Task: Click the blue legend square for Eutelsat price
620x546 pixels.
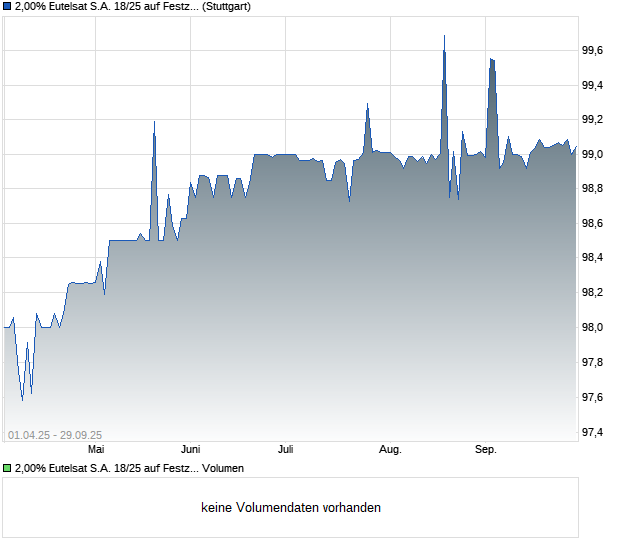Action: [x=7, y=6]
